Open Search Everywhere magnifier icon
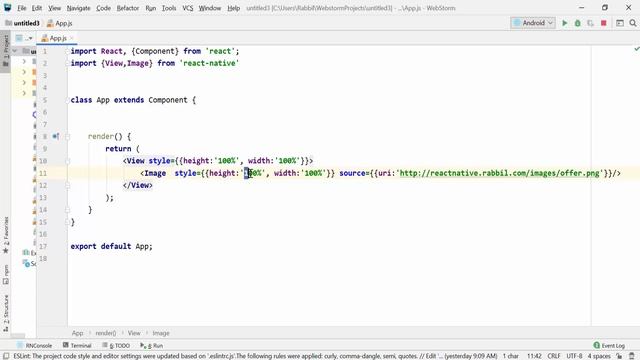640x360 pixels. 633,23
